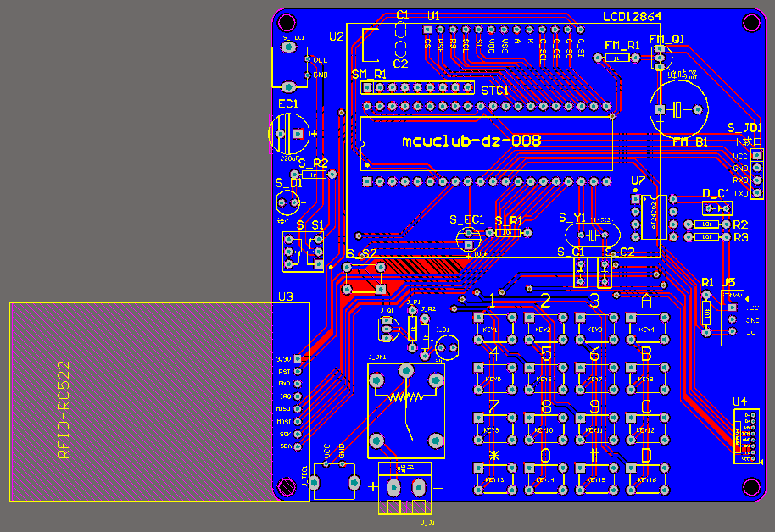775x532 pixels.
Task: Select the RXD label on S_JD1 header
Action: point(740,180)
